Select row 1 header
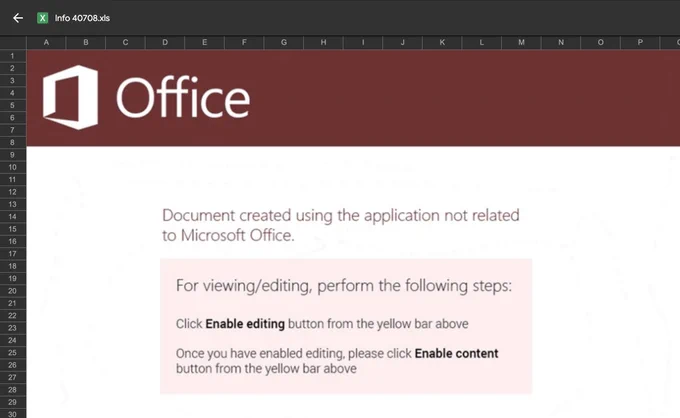The width and height of the screenshot is (680, 418). [13, 56]
